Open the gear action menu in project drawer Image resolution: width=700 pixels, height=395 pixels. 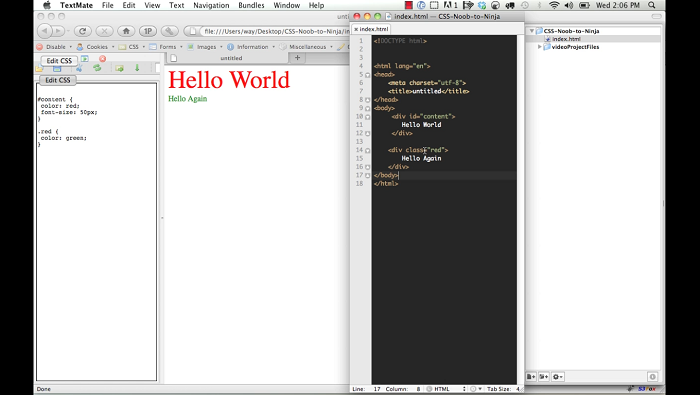click(x=558, y=377)
